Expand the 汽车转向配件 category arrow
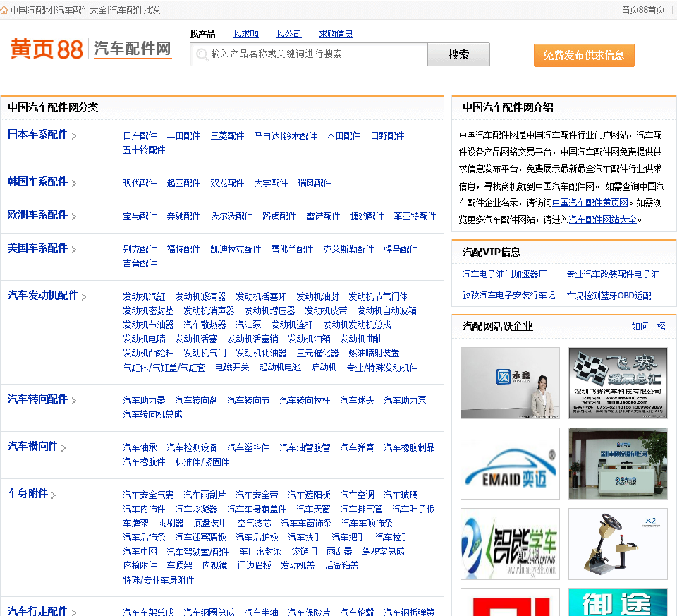677x616 pixels. (x=74, y=401)
